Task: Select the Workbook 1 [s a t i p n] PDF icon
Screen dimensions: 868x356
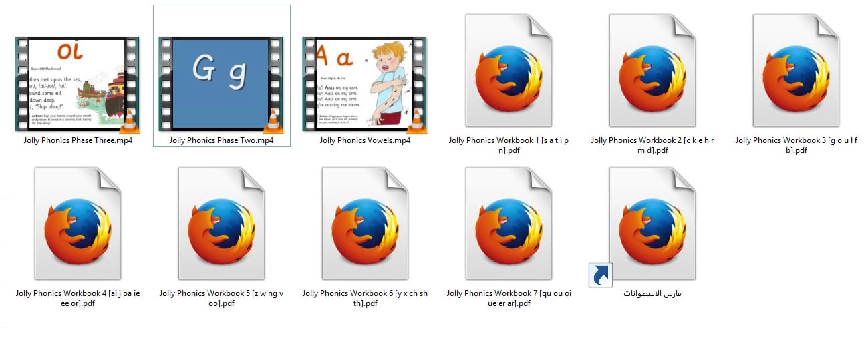Action: [x=509, y=71]
